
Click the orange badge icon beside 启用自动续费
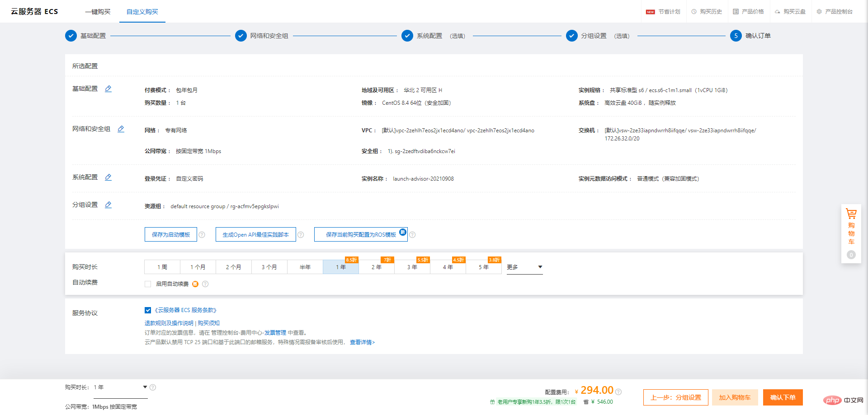click(195, 284)
